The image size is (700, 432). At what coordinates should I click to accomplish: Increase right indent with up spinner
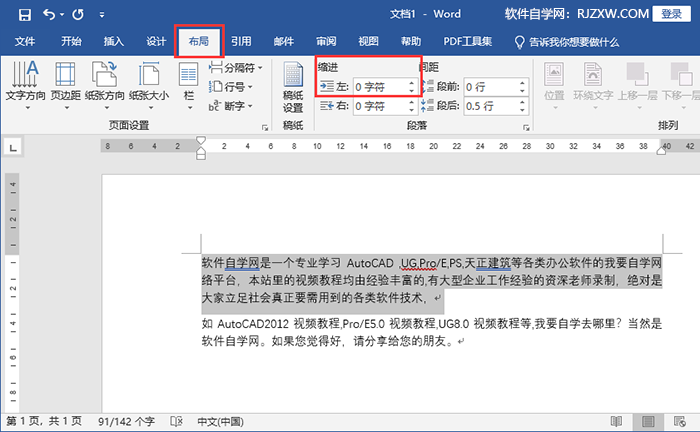(412, 102)
